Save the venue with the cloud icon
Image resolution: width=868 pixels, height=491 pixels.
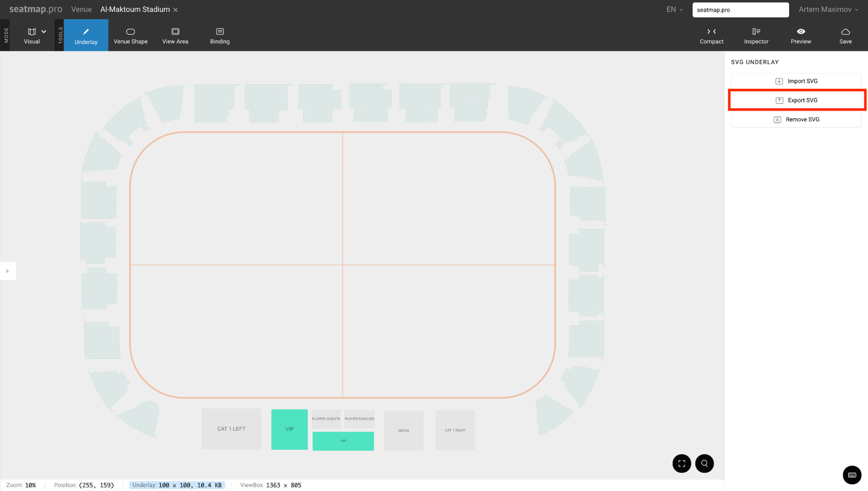pos(845,35)
